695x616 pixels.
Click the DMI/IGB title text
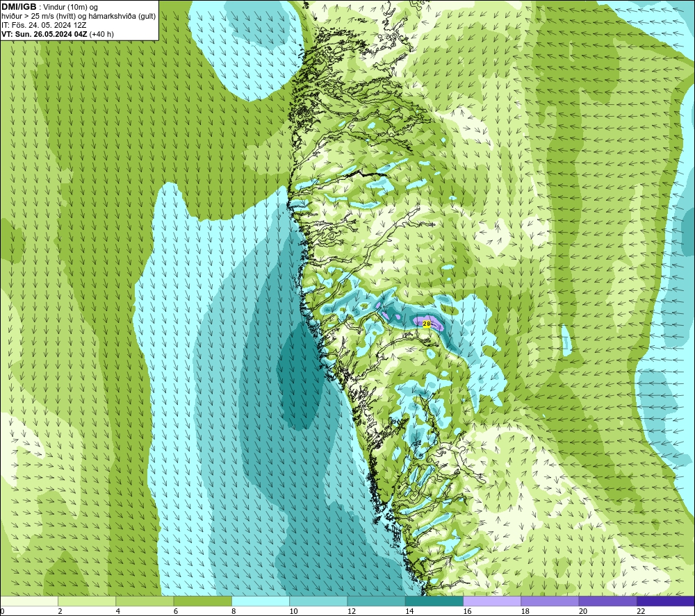pos(19,7)
